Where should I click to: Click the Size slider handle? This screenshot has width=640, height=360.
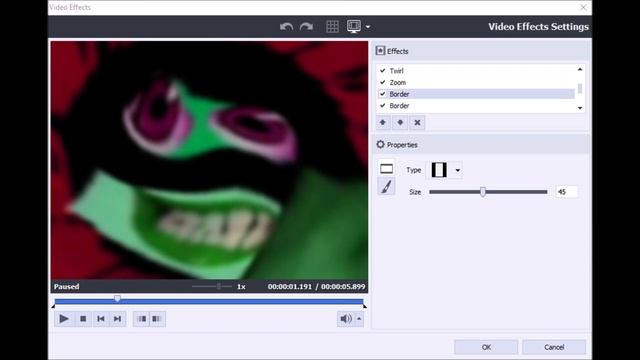click(x=483, y=192)
